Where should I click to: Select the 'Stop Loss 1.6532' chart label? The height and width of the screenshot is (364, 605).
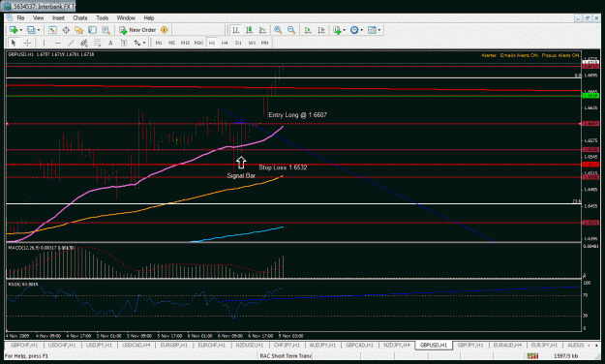[283, 167]
